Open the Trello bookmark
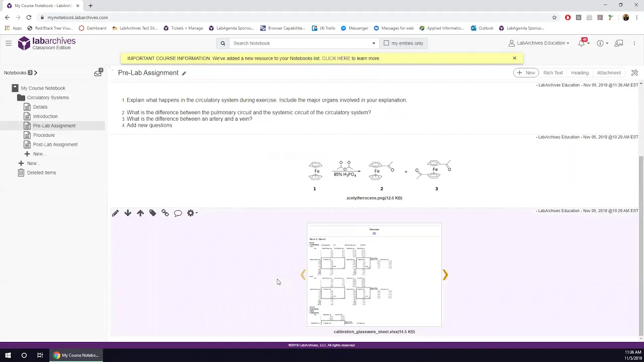Screen dimensions: 644x362 coord(324,28)
